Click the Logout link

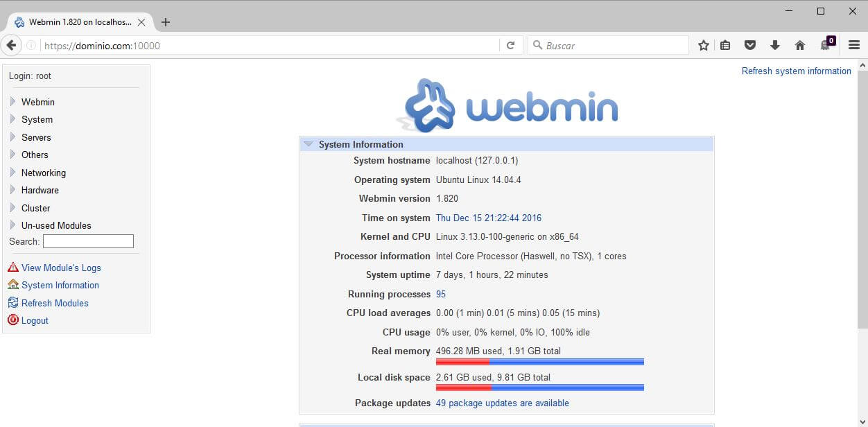[x=35, y=320]
